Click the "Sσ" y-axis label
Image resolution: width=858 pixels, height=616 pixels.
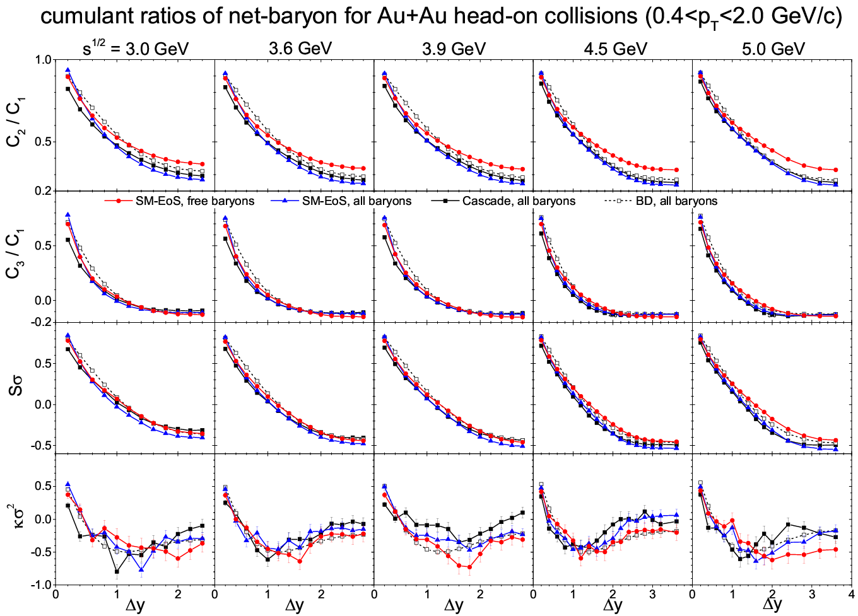point(16,387)
